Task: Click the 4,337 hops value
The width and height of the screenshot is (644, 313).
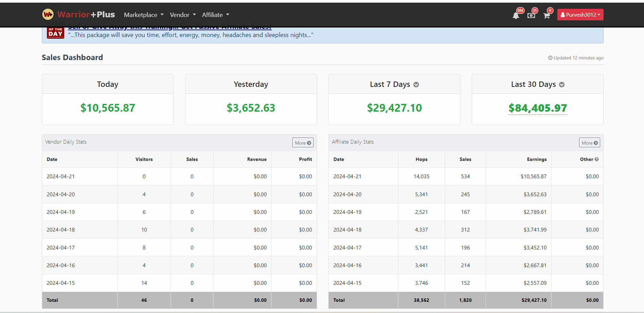Action: pos(421,230)
